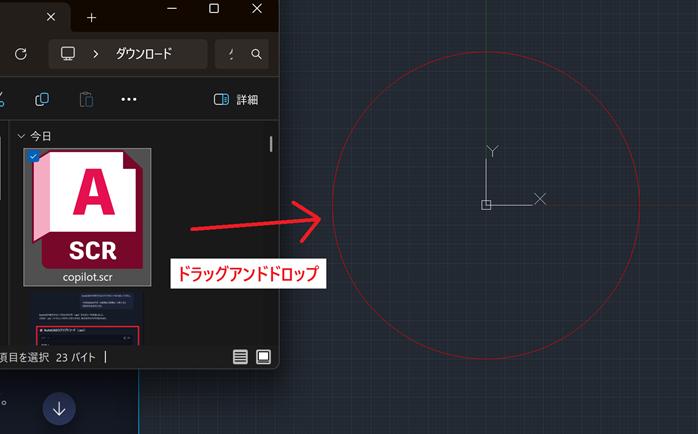
Task: Click the Copy toolbar icon
Action: [42, 99]
